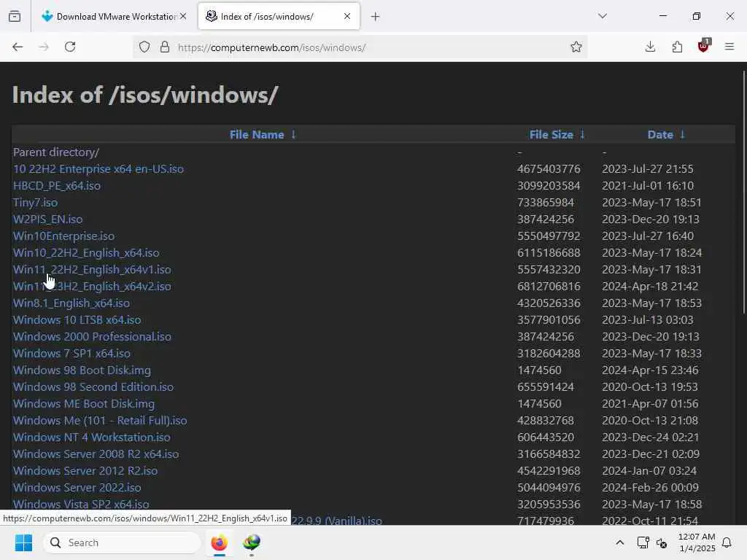Download Windows 98 Boot Disk.img
This screenshot has width=747, height=560.
coord(82,370)
